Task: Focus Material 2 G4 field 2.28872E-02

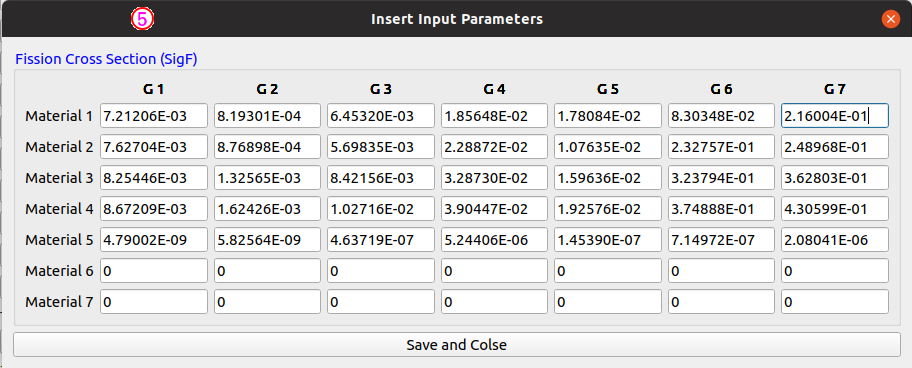Action: pyautogui.click(x=494, y=147)
